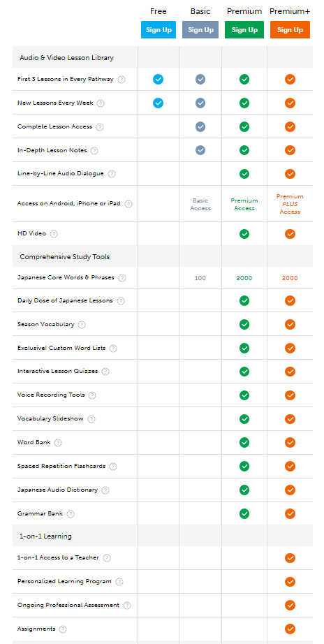Click help icon beside Line-by-Line Audio Dialogue

click(x=112, y=174)
